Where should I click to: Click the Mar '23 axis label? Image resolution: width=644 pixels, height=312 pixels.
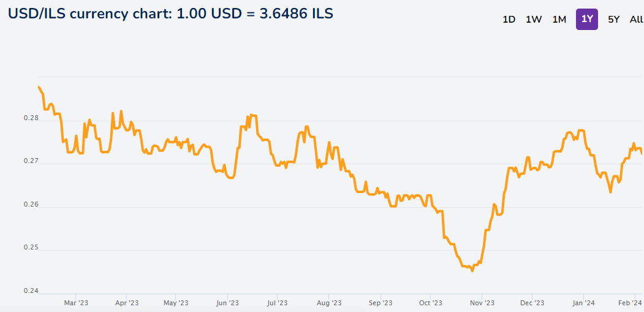(x=76, y=303)
